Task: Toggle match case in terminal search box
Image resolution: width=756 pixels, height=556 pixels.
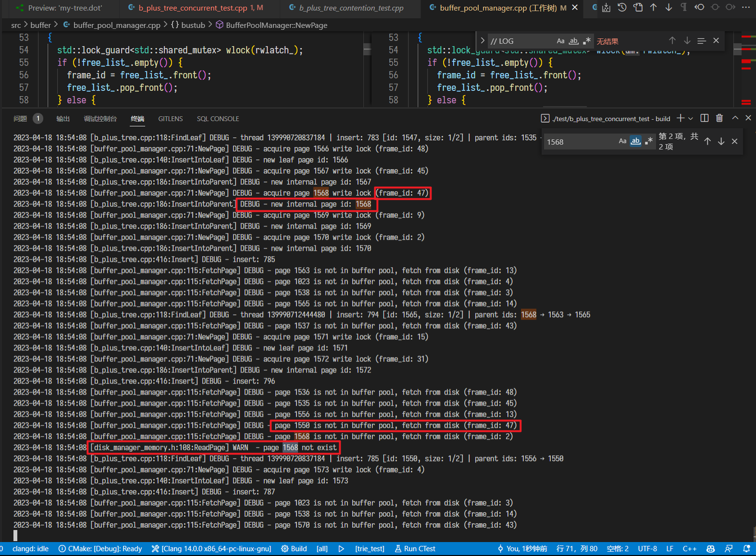Action: 622,141
